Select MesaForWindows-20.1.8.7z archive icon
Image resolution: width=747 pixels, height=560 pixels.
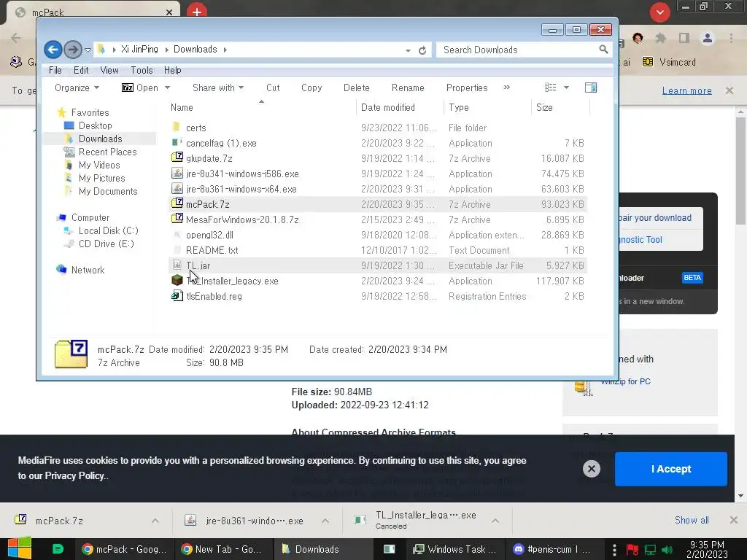tap(177, 219)
